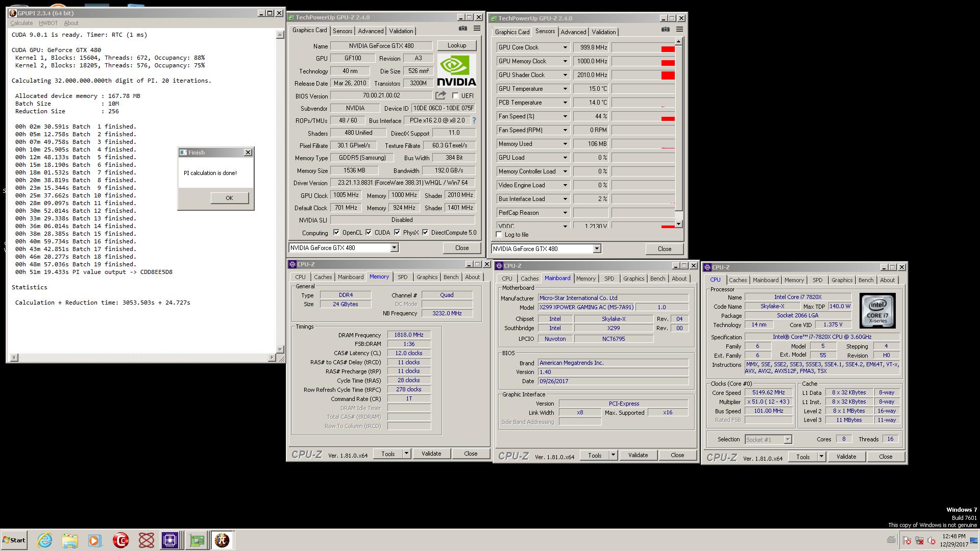Launch Windows Media Player from taskbar
980x551 pixels.
95,540
